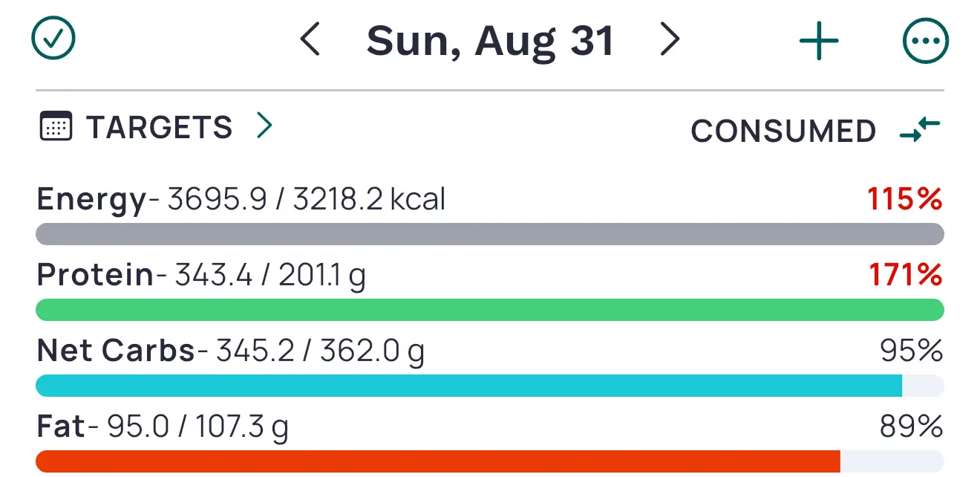Tap the green Protein progress bar
The image size is (980, 477).
click(x=490, y=310)
